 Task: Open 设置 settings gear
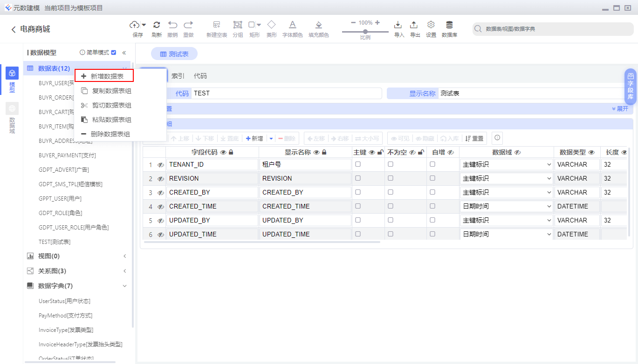[431, 25]
